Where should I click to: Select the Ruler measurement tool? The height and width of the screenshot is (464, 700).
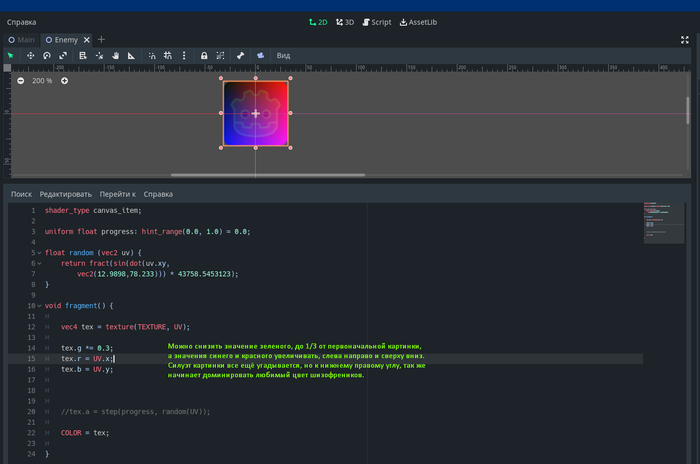point(132,55)
